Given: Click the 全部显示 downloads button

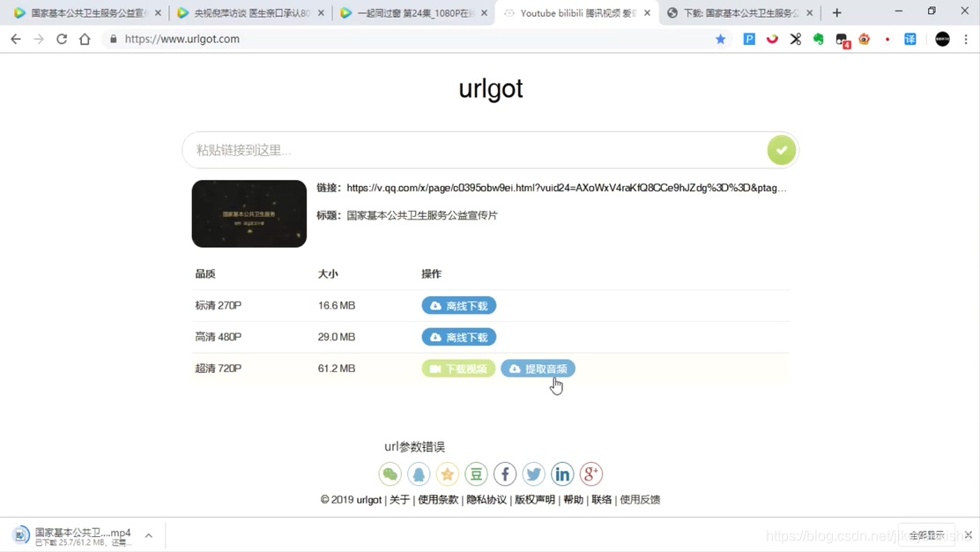Looking at the screenshot, I should point(926,535).
